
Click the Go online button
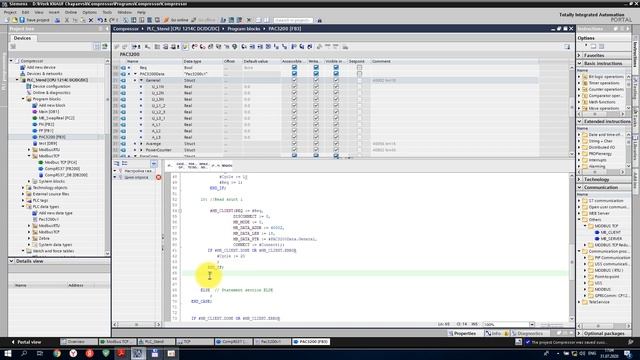tap(176, 20)
